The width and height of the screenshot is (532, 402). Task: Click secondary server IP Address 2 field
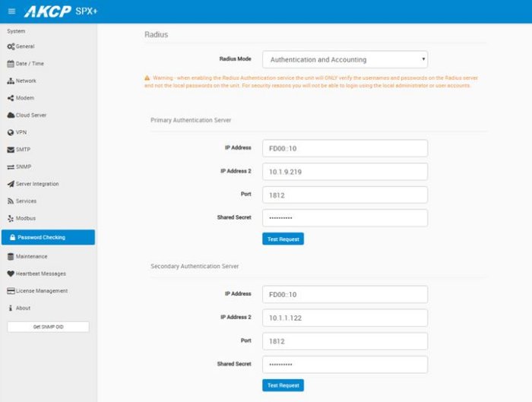click(344, 318)
